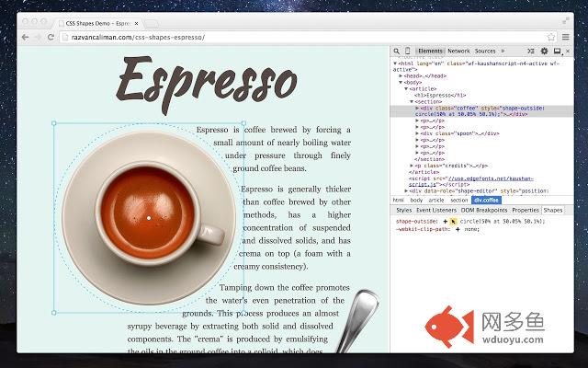Click the 'none' value of -webkit-clip-path
The width and height of the screenshot is (588, 368).
click(471, 229)
